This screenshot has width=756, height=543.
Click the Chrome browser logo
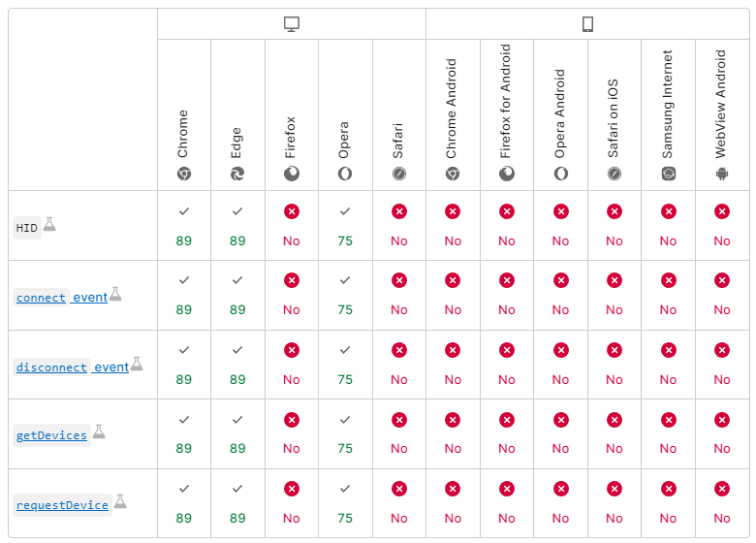[183, 174]
